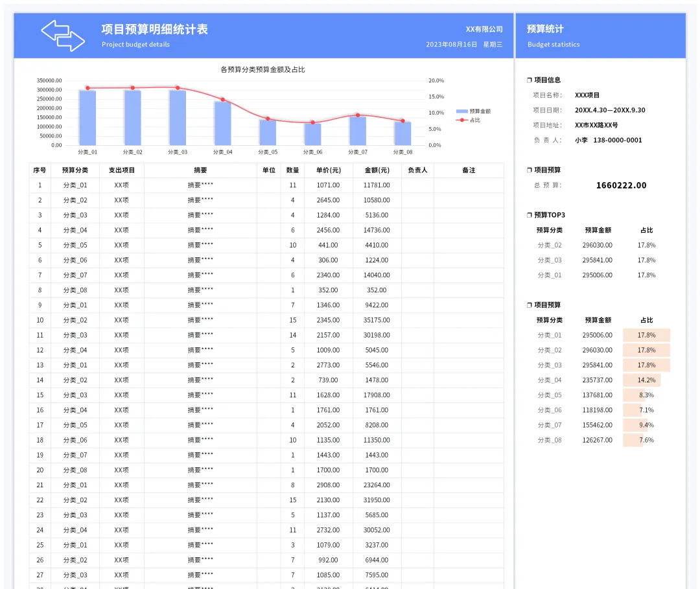Click amount cell 11781.00 in row 1
This screenshot has height=589, width=700.
tap(377, 185)
